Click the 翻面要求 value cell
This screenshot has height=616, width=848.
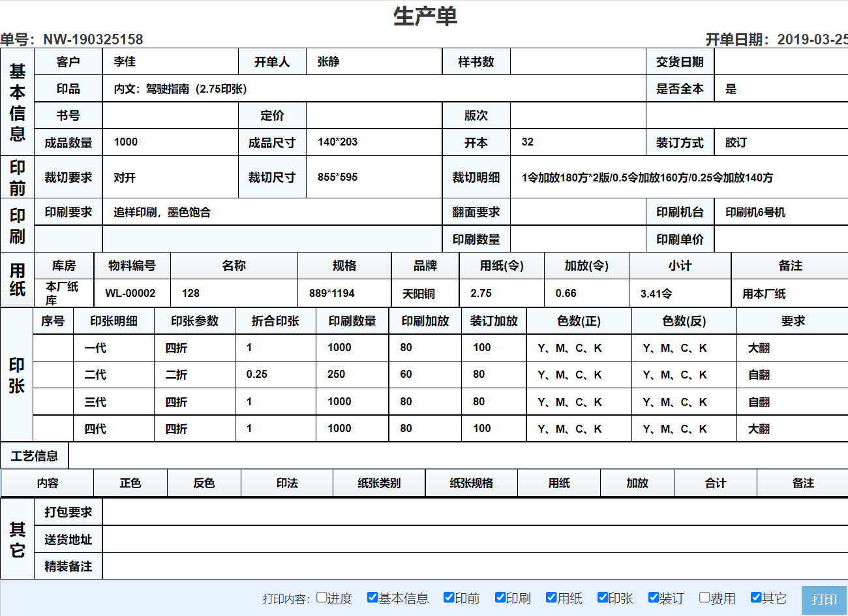pos(577,211)
